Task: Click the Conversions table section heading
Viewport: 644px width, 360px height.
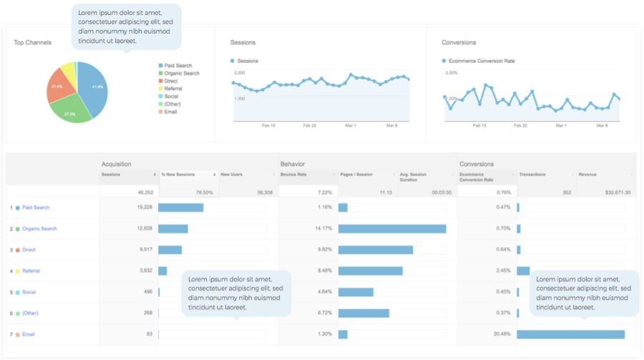Action: coord(477,164)
